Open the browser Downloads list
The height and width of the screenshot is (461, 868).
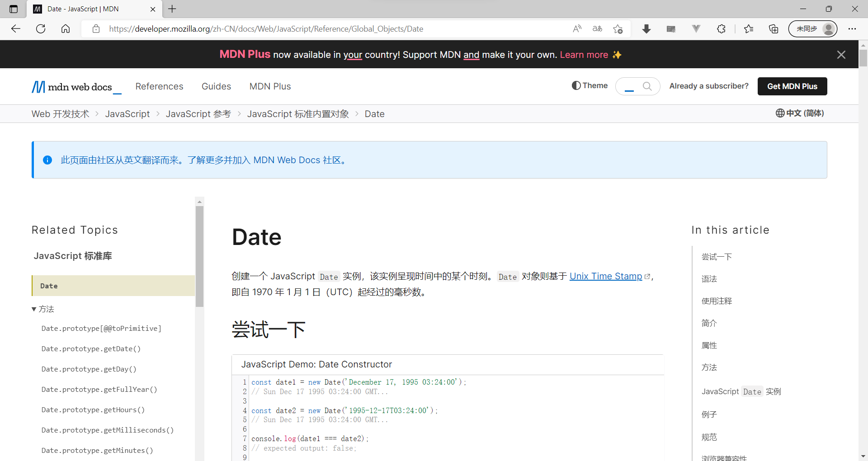click(x=646, y=28)
